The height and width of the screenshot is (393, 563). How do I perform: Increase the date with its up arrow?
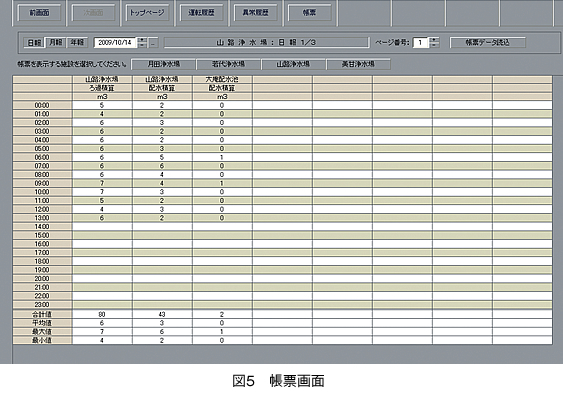[x=142, y=40]
